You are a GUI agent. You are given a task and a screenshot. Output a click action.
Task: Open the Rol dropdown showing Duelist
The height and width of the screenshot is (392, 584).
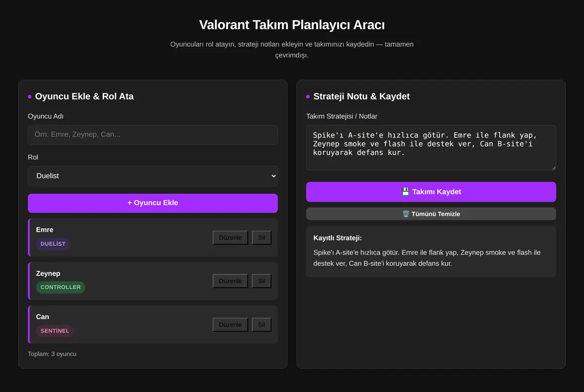coord(153,176)
